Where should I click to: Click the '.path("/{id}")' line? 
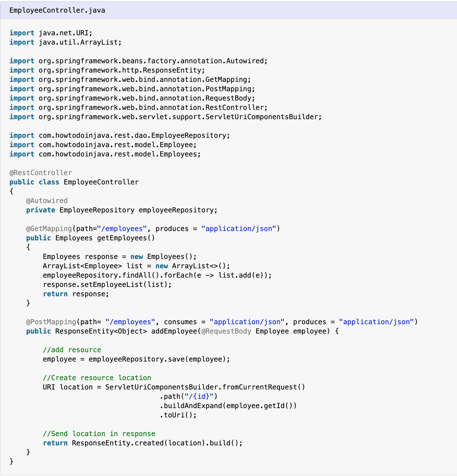click(x=189, y=396)
